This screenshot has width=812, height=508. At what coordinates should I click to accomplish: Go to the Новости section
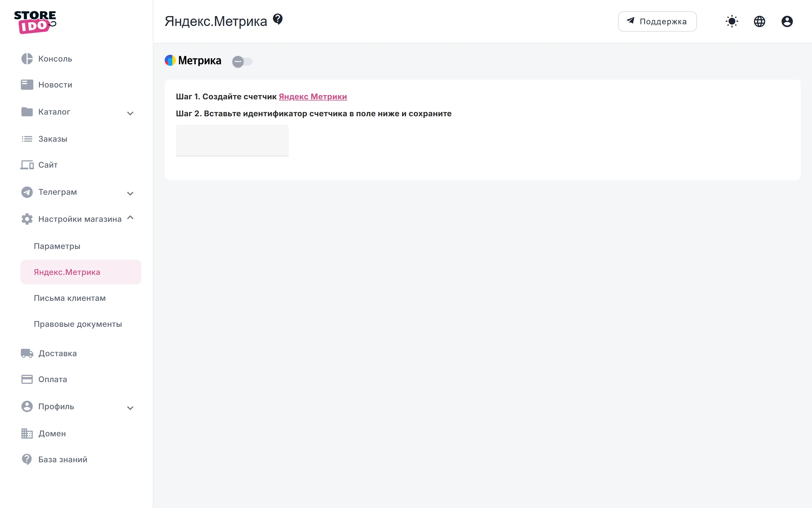81,85
